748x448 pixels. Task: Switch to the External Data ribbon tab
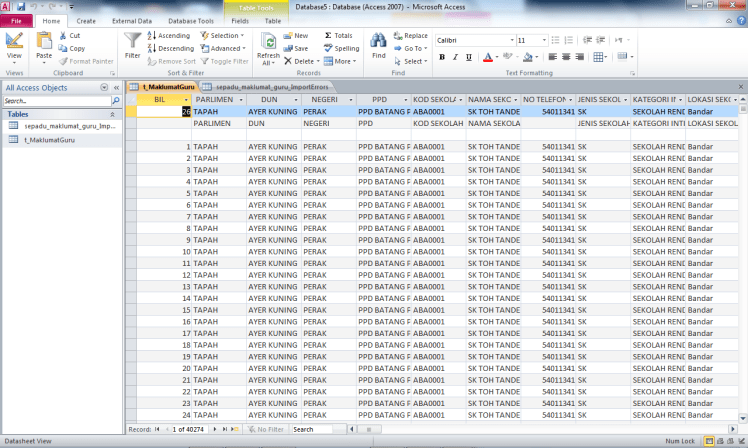point(132,20)
